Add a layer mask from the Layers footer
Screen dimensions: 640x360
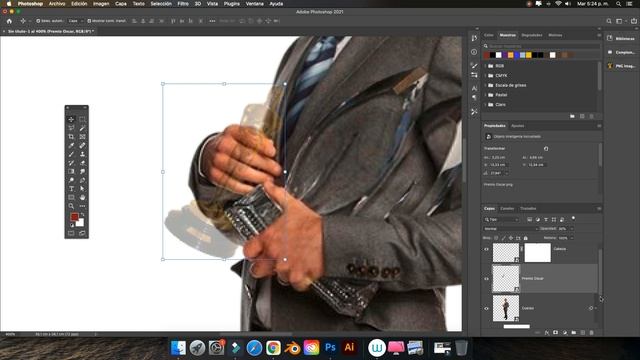556,333
